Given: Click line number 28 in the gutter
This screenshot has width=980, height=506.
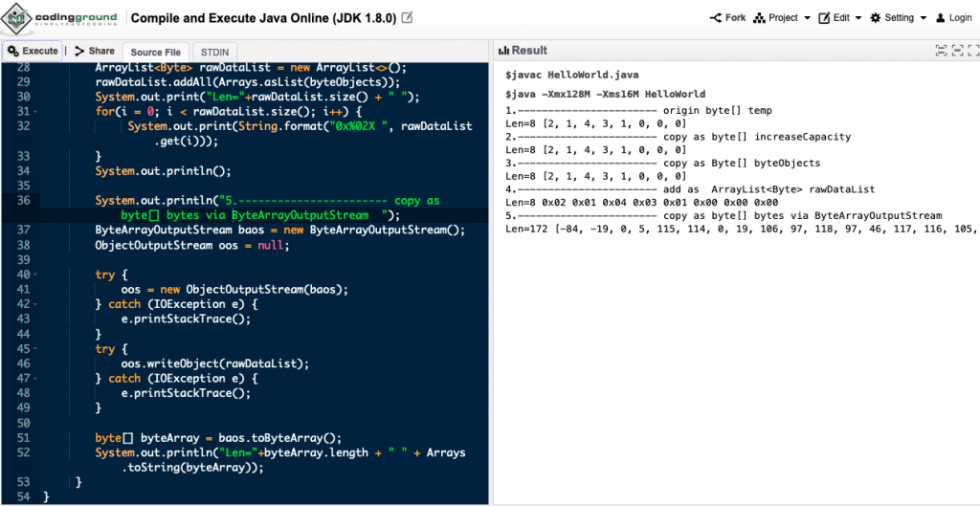Looking at the screenshot, I should point(23,68).
